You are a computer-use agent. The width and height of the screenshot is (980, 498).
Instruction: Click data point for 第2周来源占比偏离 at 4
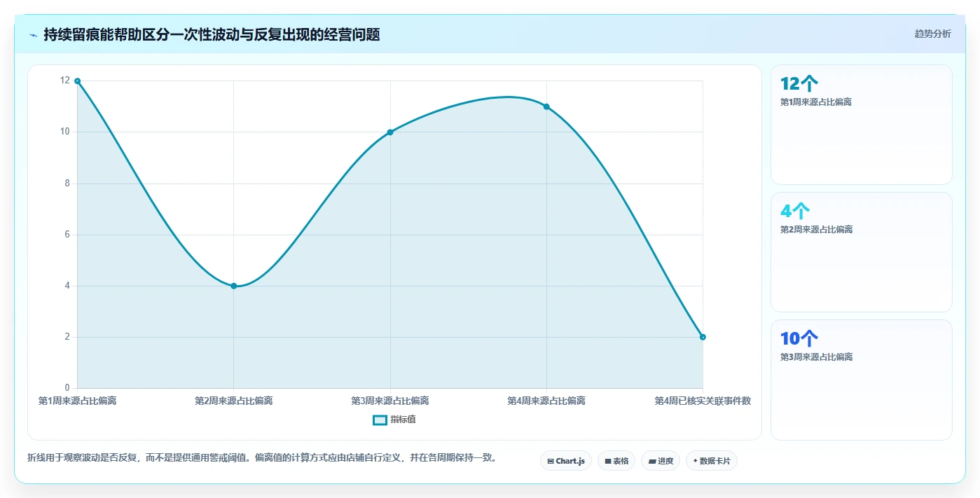(233, 286)
